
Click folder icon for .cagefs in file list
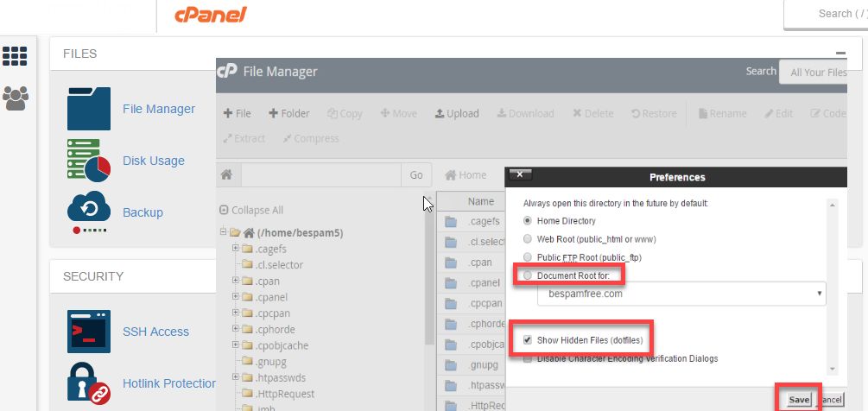[x=451, y=222]
